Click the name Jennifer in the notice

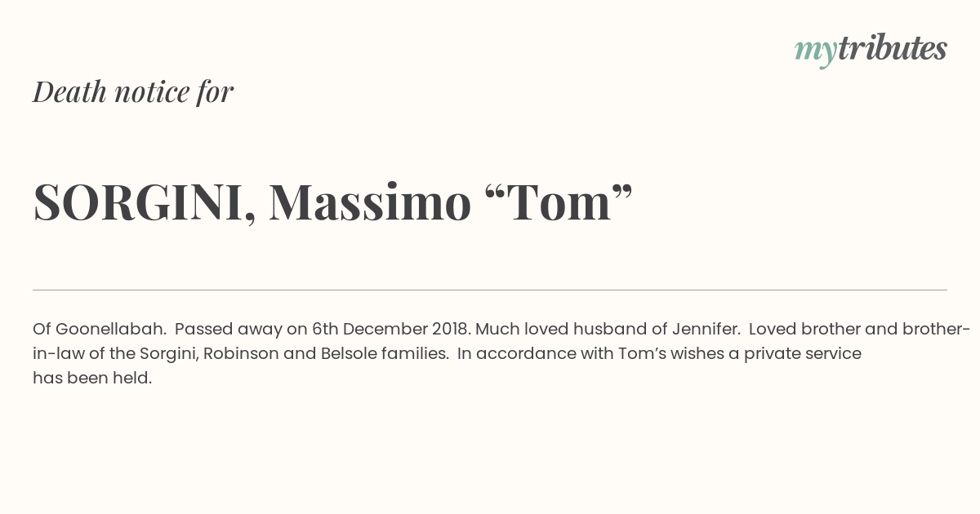coord(706,330)
